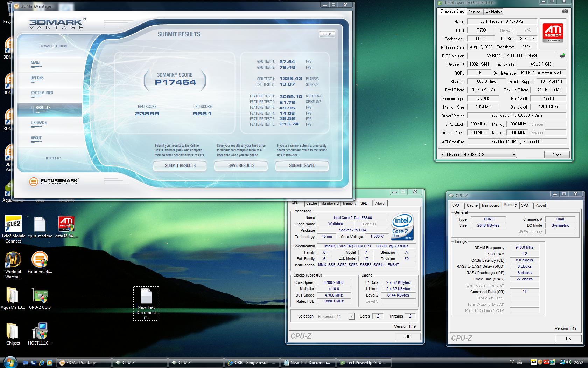Open About tab in the CPU-Z memory window
Image resolution: width=588 pixels, height=368 pixels.
click(540, 205)
